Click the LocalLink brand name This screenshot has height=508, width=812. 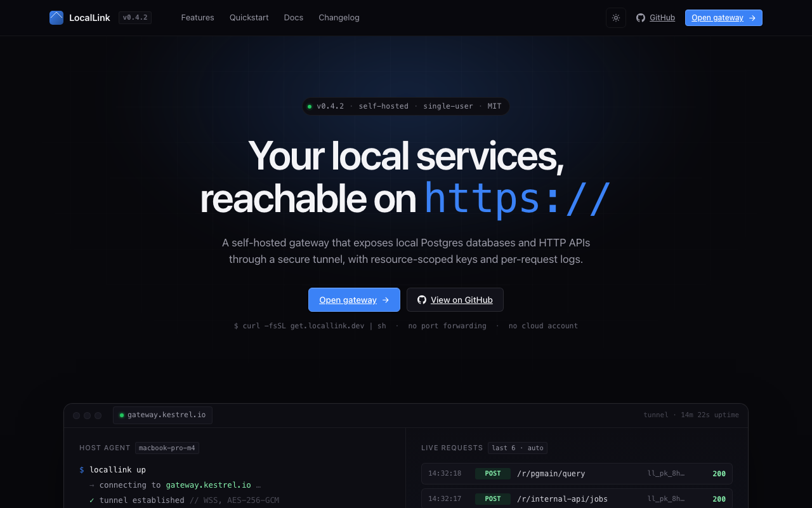[x=89, y=18]
